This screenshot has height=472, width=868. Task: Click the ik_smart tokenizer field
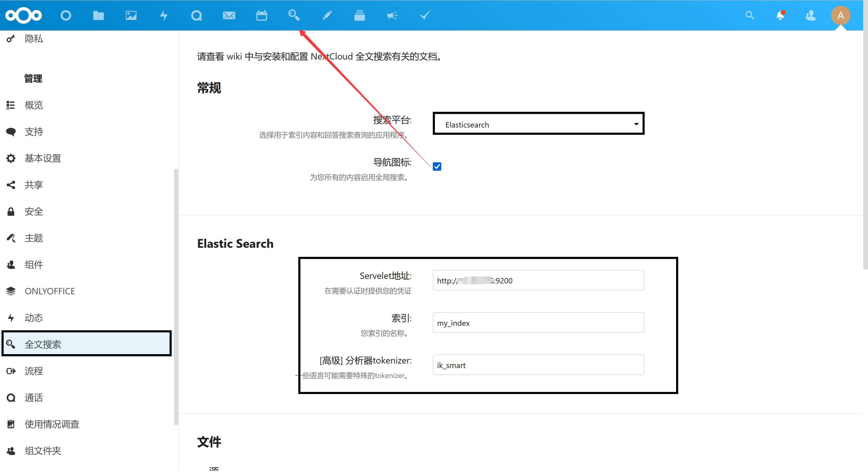coord(538,365)
